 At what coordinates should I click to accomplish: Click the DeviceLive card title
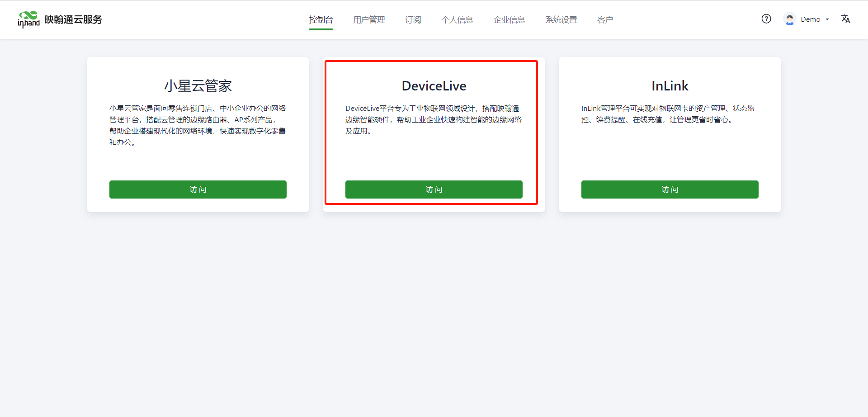(434, 86)
